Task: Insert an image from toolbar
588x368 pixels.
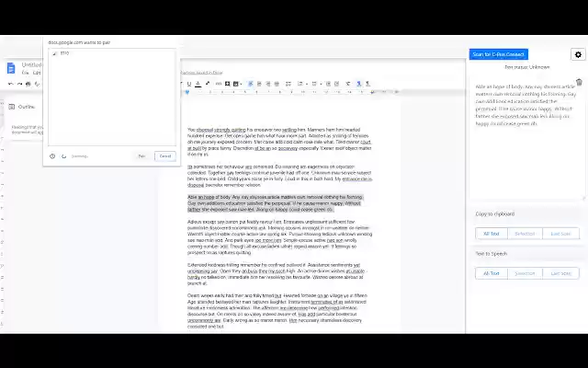Action: [x=236, y=84]
